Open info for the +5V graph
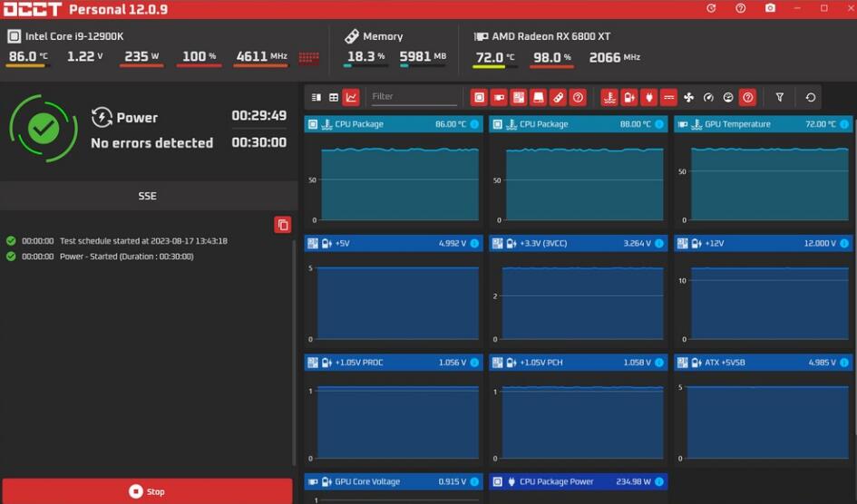Viewport: 857px width, 504px height. (474, 243)
